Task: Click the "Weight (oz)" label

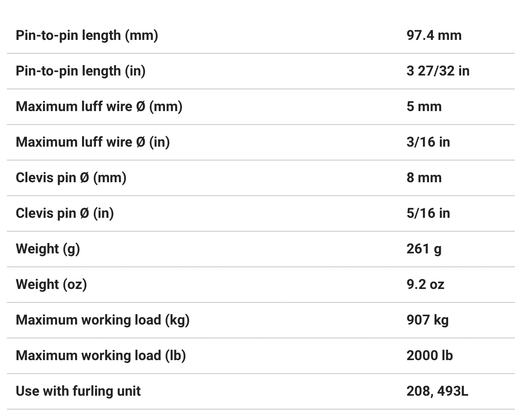Action: (51, 284)
